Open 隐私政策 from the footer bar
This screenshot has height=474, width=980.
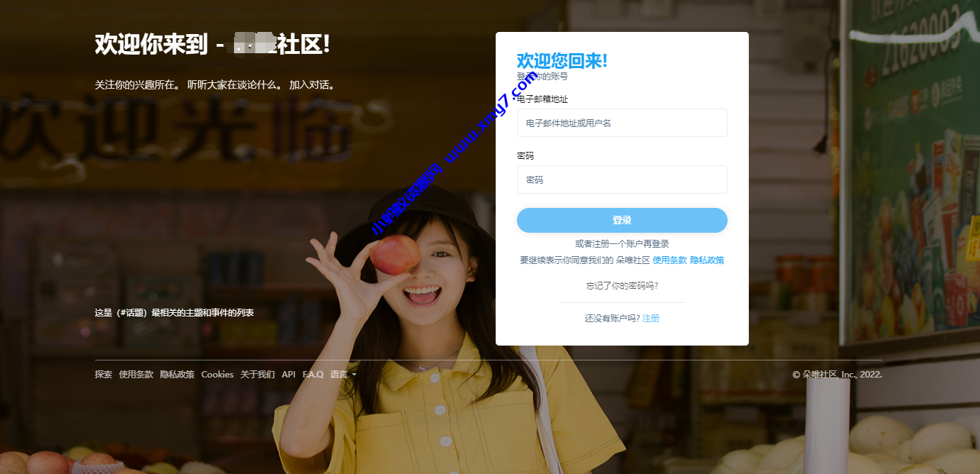[177, 374]
